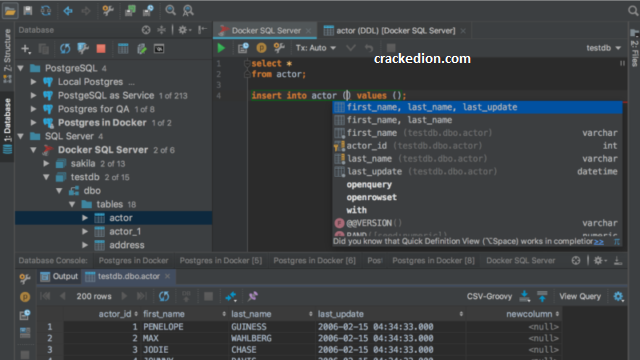
Task: Open the CSV-Groovy extractor dropdown
Action: pos(489,296)
